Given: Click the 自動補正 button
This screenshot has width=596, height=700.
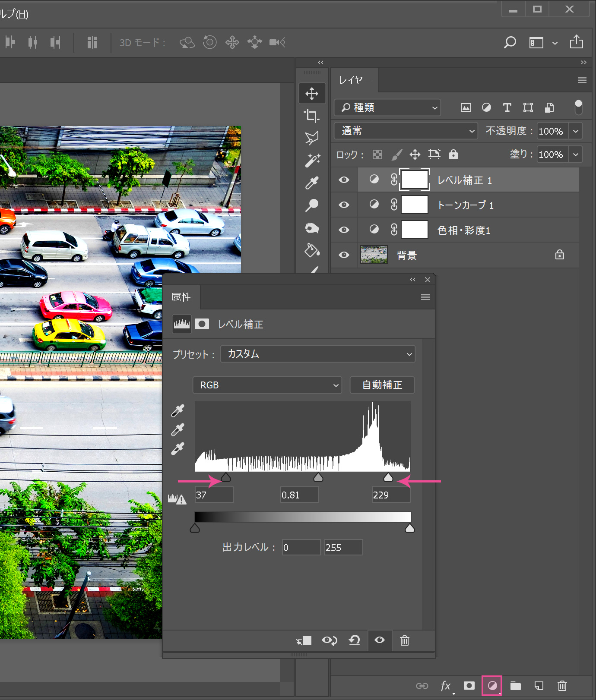Looking at the screenshot, I should tap(382, 385).
